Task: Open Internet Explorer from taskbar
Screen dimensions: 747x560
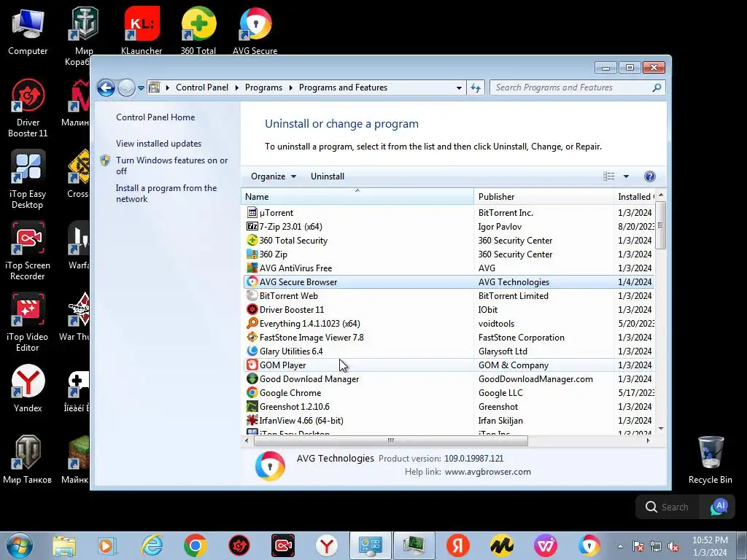Action: coord(152,545)
